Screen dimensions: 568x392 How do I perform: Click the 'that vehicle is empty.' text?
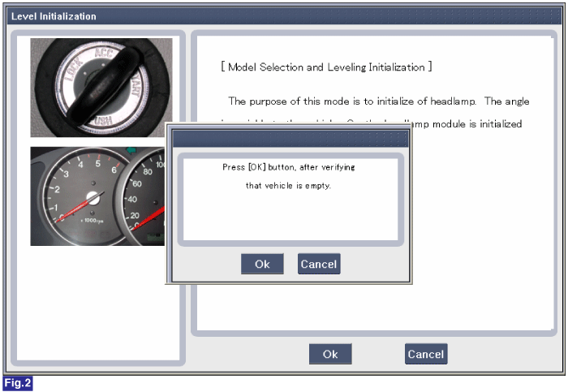pos(288,186)
